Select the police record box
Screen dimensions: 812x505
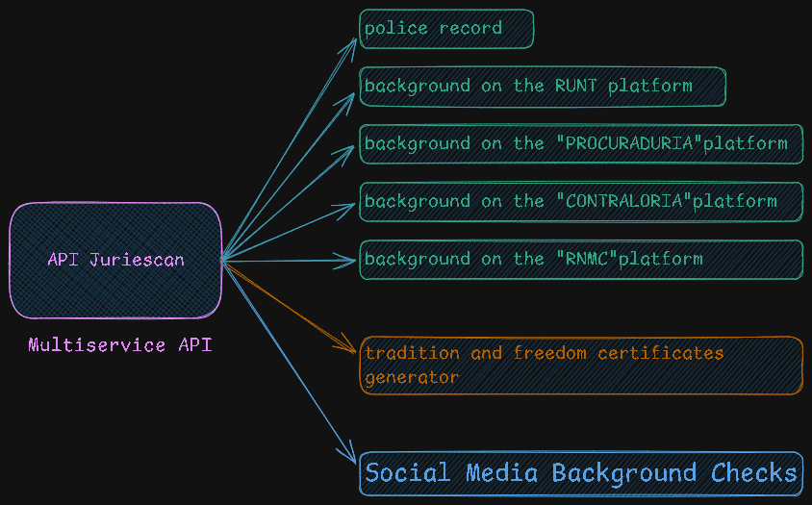coord(446,29)
